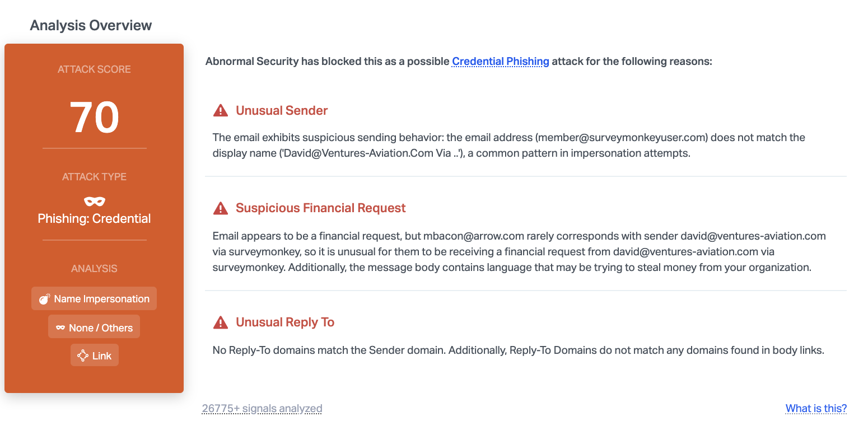Click the Unusual Reply To warning icon
The height and width of the screenshot is (421, 868).
221,322
